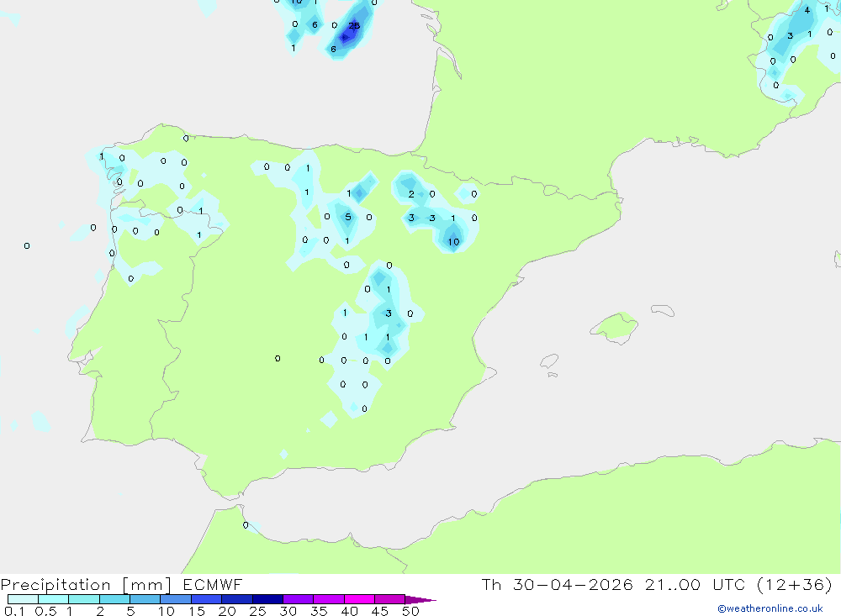
Task: Click the 'Th 30-04-2026' date text
Action: [558, 584]
